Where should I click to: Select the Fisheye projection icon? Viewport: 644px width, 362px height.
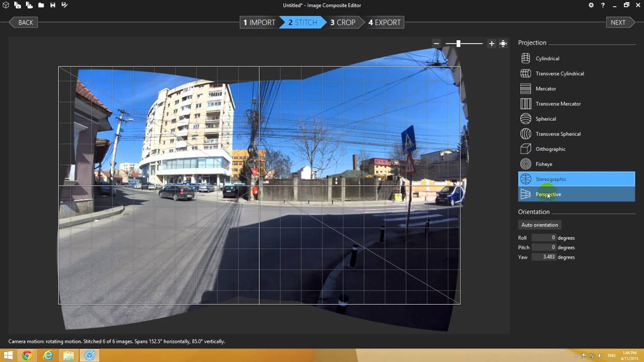point(526,164)
